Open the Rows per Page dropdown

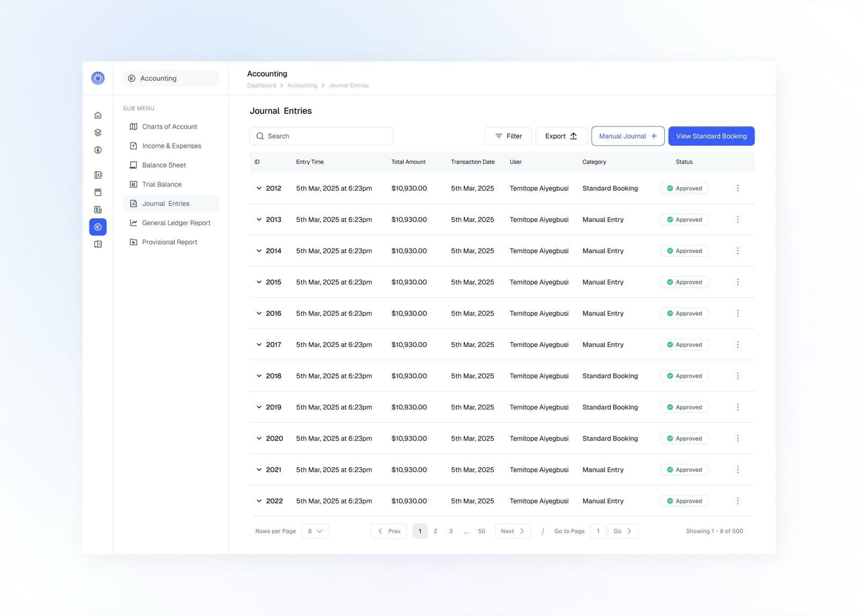click(315, 531)
